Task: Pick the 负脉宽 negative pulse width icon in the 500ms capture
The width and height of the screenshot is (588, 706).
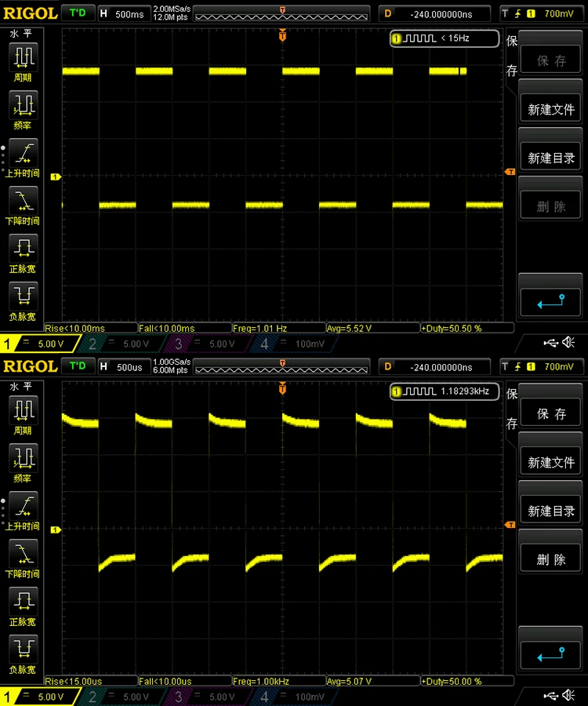Action: pos(24,296)
